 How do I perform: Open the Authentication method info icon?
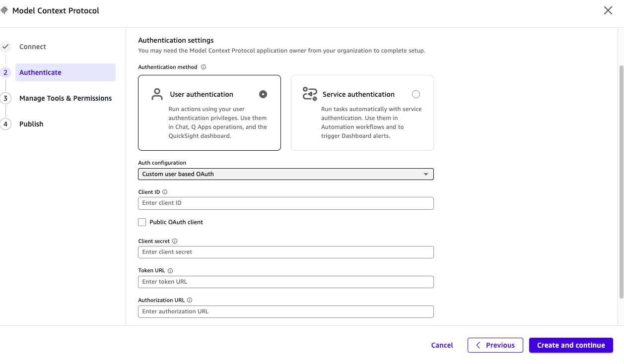point(204,67)
